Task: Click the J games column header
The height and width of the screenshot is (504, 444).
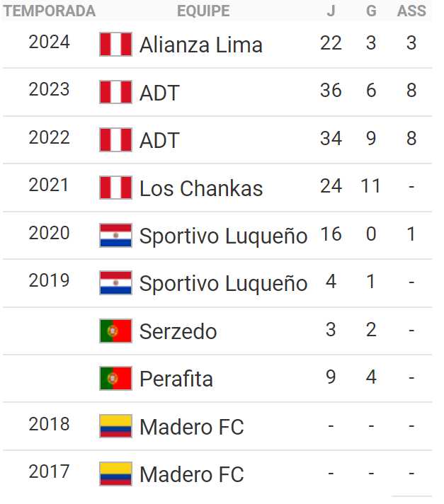Action: click(x=331, y=11)
